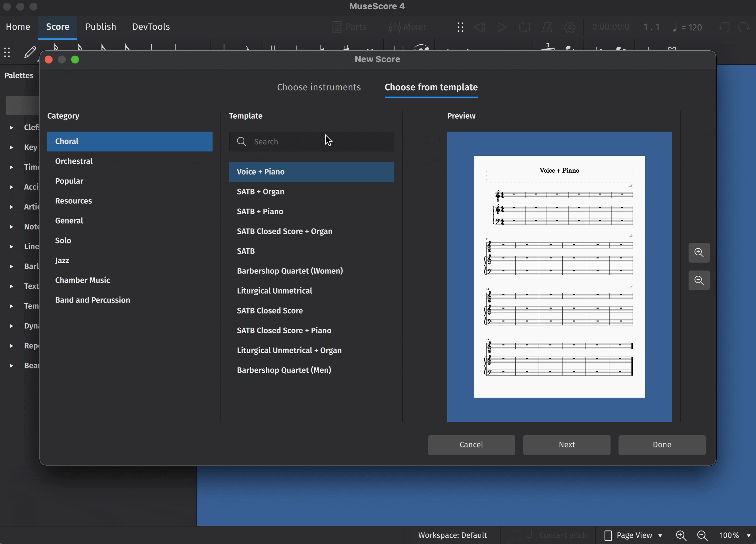Open playback settings gear
The height and width of the screenshot is (544, 756).
point(570,27)
